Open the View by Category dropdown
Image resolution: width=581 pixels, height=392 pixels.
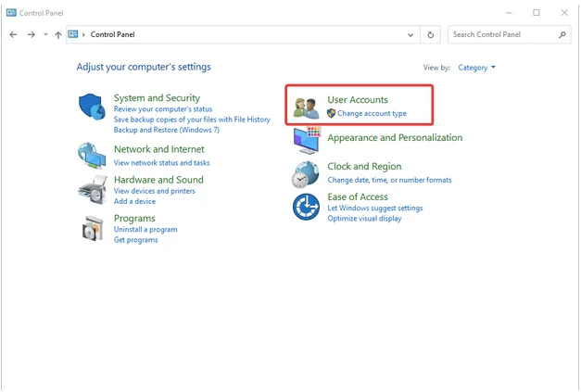[476, 68]
